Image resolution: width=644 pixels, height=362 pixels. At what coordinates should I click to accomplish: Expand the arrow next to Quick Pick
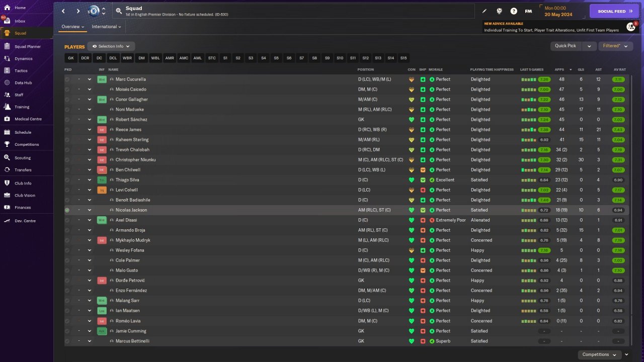tap(589, 46)
